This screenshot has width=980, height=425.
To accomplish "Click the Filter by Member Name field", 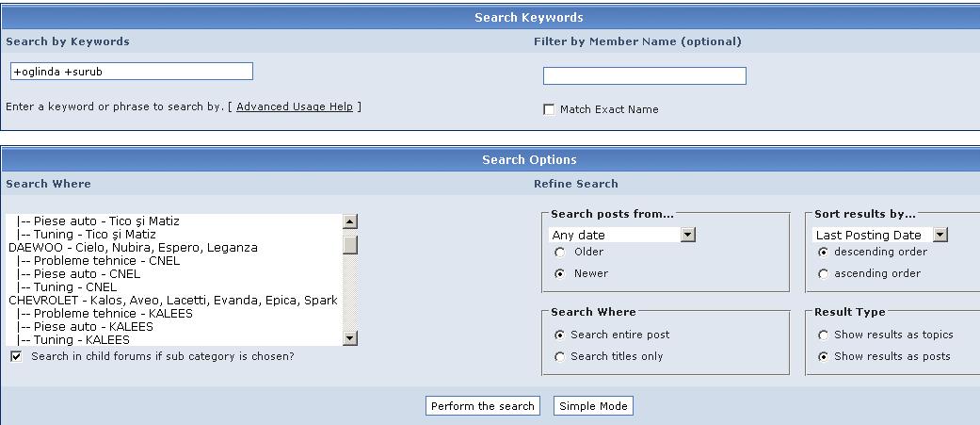I will pos(644,76).
